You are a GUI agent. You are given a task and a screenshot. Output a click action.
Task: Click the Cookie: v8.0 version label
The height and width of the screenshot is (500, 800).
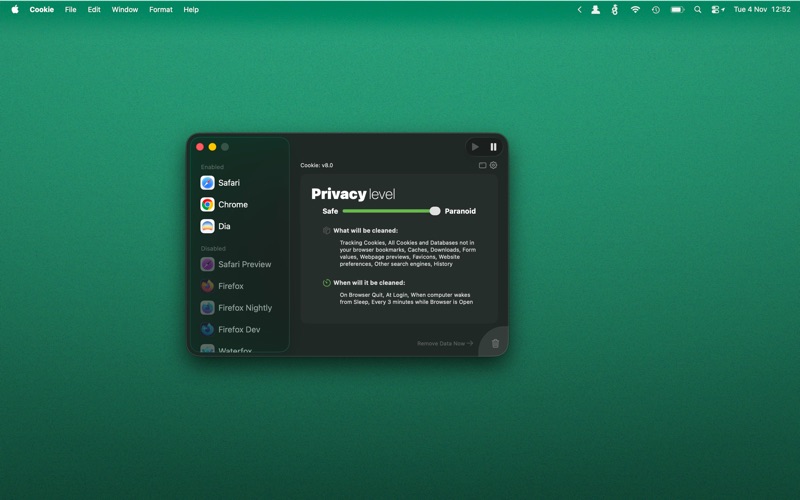tap(317, 165)
